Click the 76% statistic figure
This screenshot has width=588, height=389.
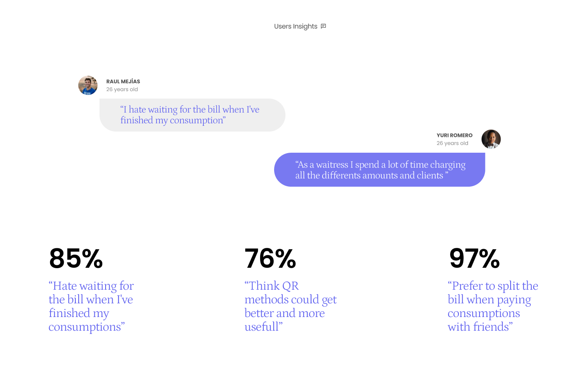270,259
